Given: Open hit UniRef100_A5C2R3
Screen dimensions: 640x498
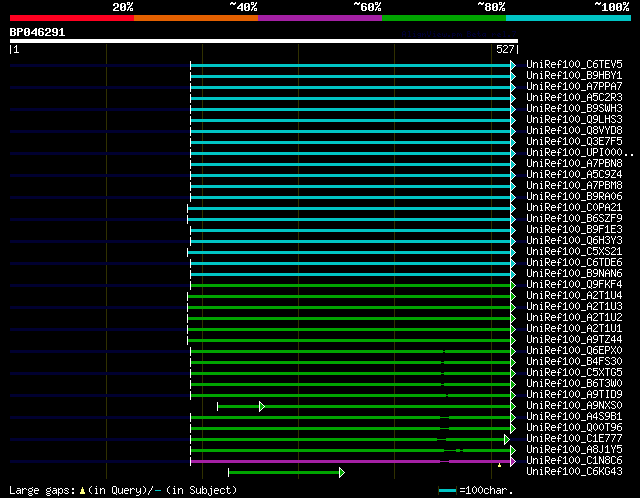Looking at the screenshot, I should coord(574,97).
